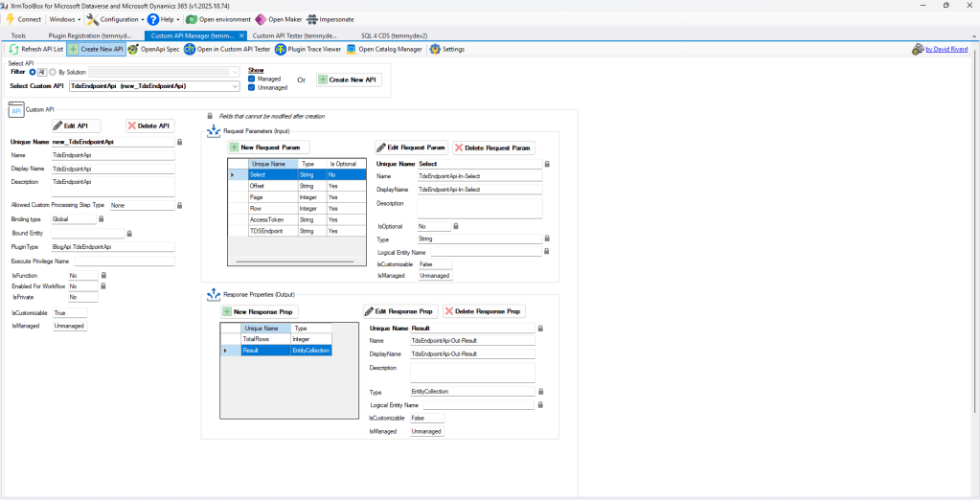Screen dimensions: 980x500
Task: Click the Custom API Name field
Action: tap(112, 155)
